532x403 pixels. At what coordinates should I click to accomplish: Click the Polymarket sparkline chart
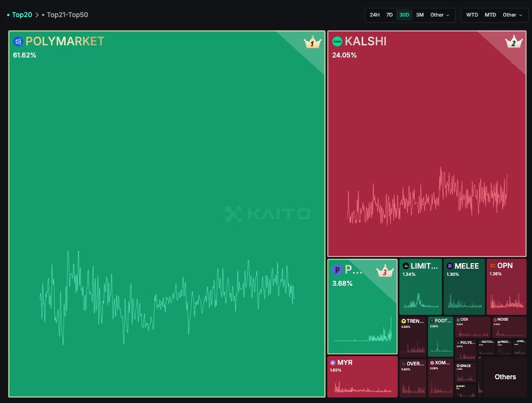click(167, 298)
